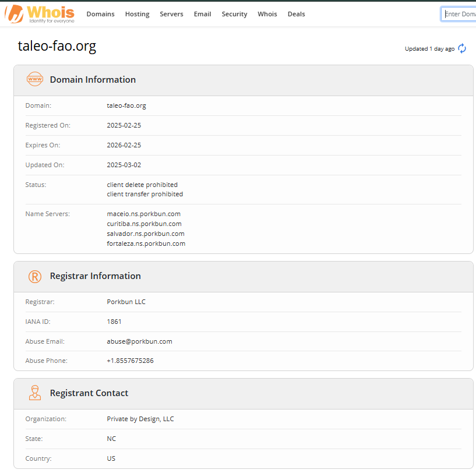Select organization Private by Design, LLC
The image size is (476, 473).
tap(140, 419)
